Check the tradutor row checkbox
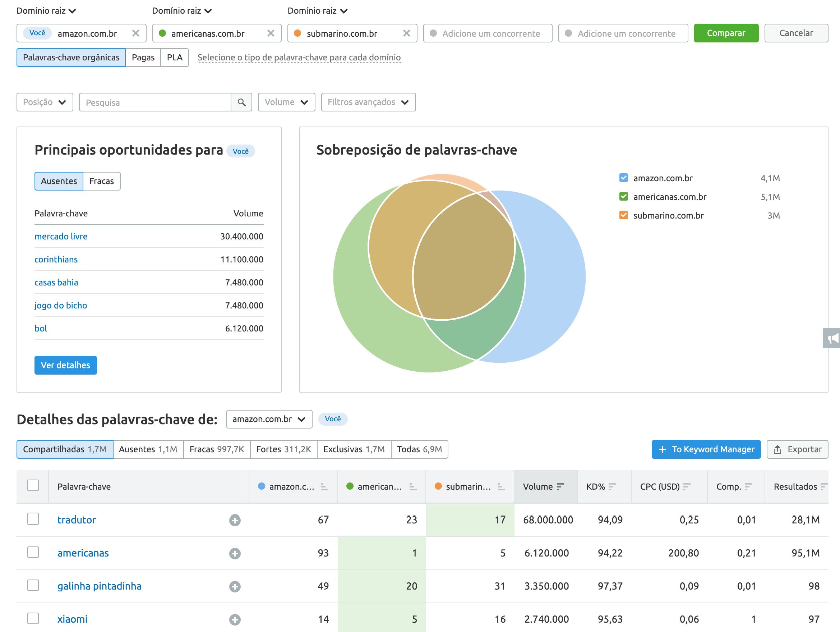 pos(33,519)
